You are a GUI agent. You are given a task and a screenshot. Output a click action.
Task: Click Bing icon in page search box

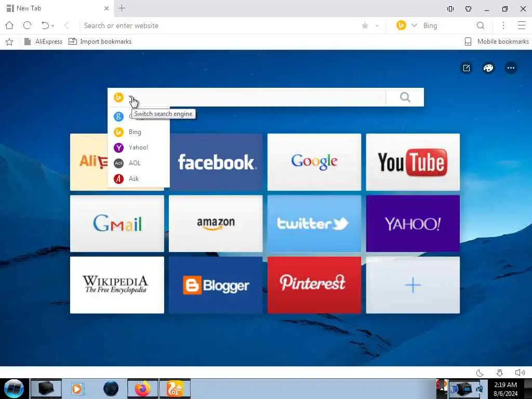point(118,97)
